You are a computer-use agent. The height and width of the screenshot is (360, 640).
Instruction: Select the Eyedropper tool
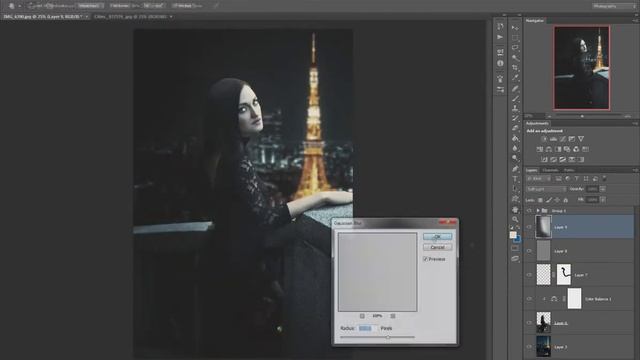[516, 78]
